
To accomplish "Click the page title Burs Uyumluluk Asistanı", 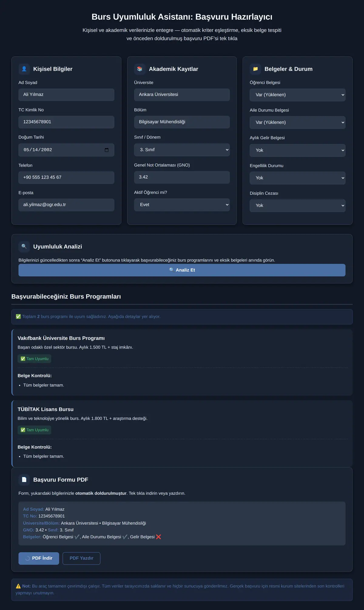I will coord(182,17).
